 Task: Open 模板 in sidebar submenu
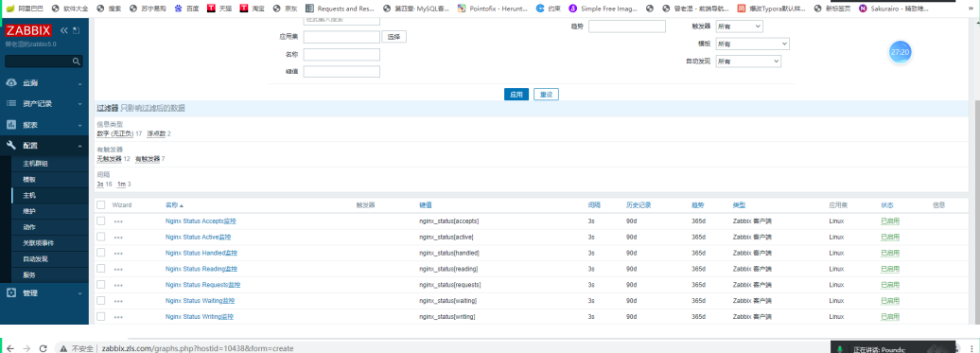point(29,179)
